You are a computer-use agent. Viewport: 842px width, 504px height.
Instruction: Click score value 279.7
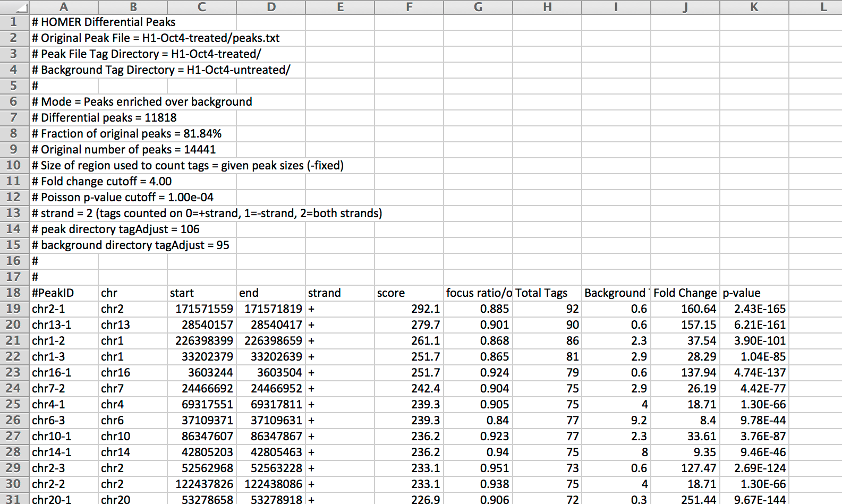(409, 324)
